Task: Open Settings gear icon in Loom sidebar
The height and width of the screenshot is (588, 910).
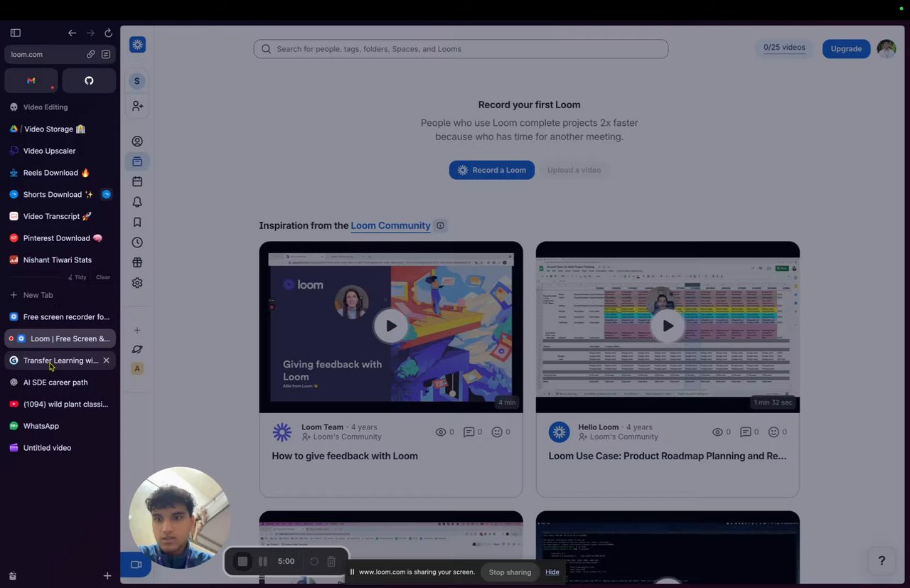Action: (137, 283)
